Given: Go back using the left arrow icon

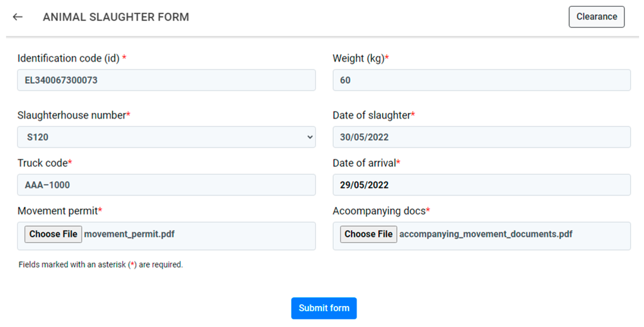Looking at the screenshot, I should pos(18,17).
